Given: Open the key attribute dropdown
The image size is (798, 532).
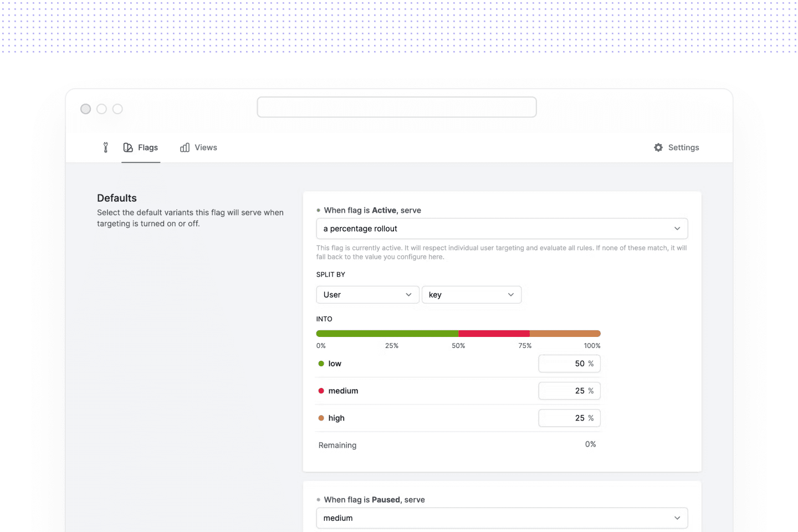Looking at the screenshot, I should [471, 295].
